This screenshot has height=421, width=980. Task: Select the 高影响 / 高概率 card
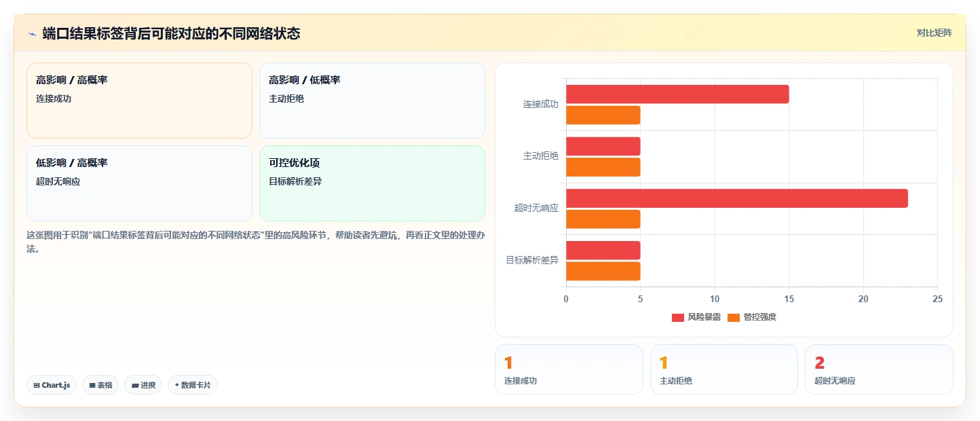click(139, 100)
